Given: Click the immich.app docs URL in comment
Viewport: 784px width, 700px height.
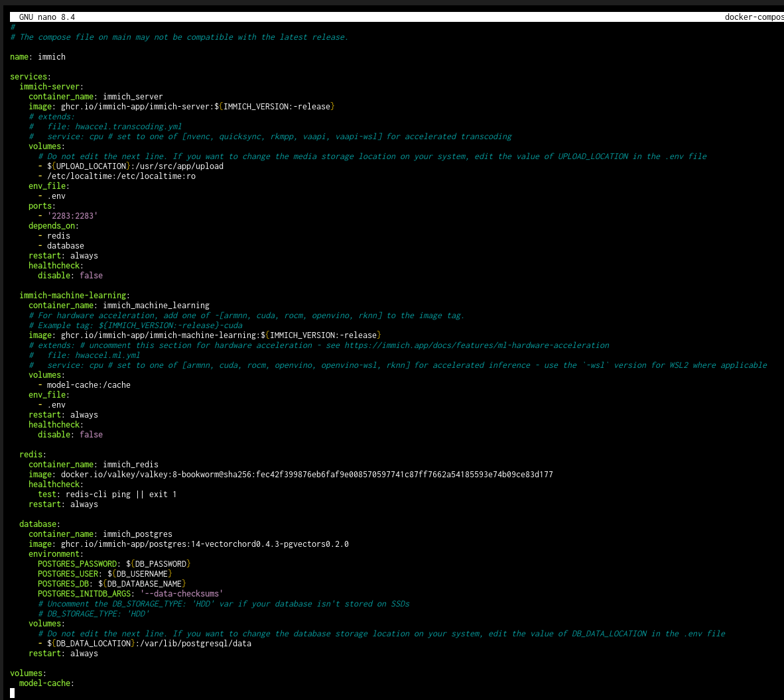Looking at the screenshot, I should coord(476,345).
